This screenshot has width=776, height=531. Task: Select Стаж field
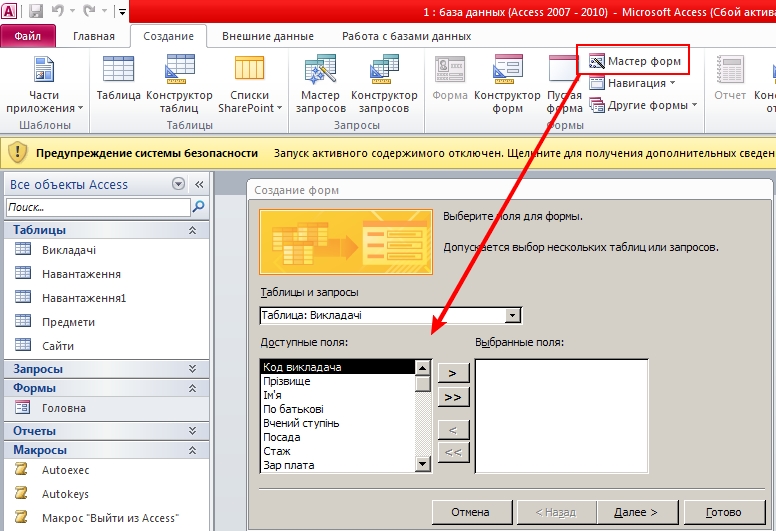[339, 451]
